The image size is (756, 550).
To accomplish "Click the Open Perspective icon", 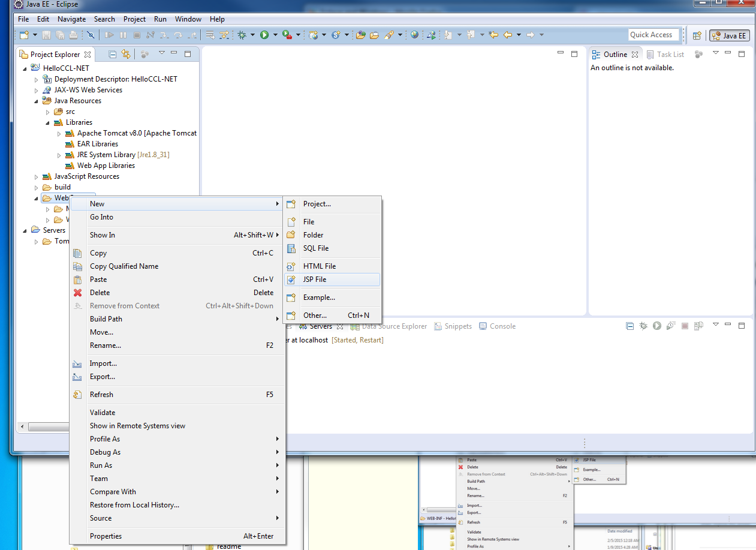I will pos(697,35).
